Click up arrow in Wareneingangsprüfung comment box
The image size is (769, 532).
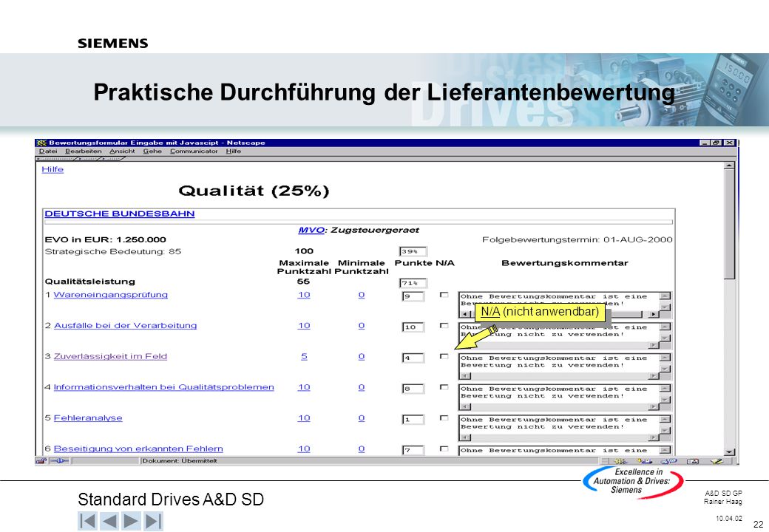(665, 296)
